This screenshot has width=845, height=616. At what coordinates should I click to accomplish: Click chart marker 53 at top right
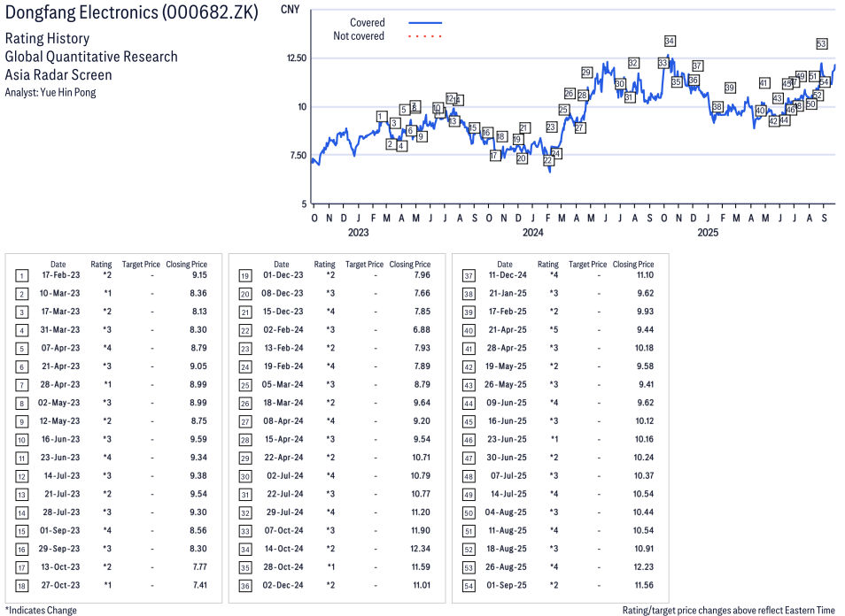[821, 44]
